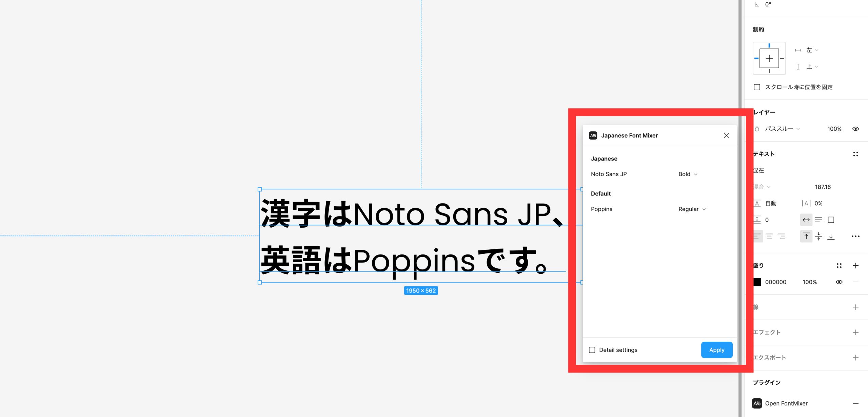Edit the font size 187.16 field
This screenshot has width=868, height=417.
coord(823,187)
